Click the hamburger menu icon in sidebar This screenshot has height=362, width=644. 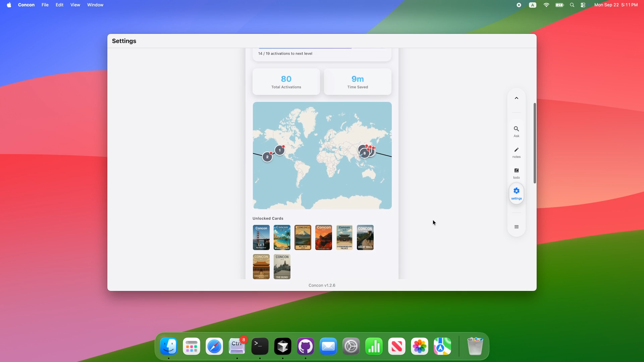[516, 227]
